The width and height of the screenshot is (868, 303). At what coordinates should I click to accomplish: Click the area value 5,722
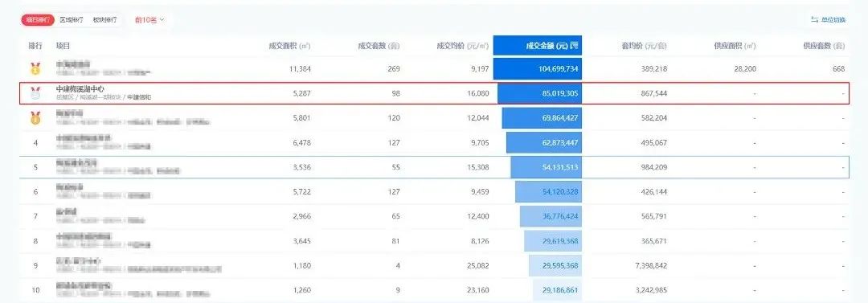(301, 191)
